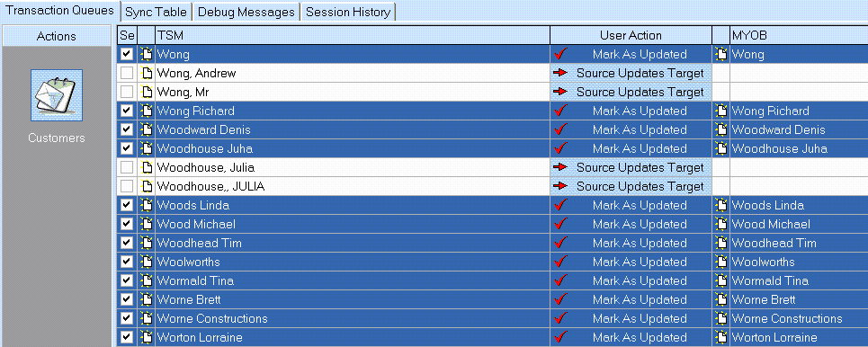This screenshot has height=347, width=868.
Task: Check the select box for Wong, Mr
Action: (x=128, y=92)
